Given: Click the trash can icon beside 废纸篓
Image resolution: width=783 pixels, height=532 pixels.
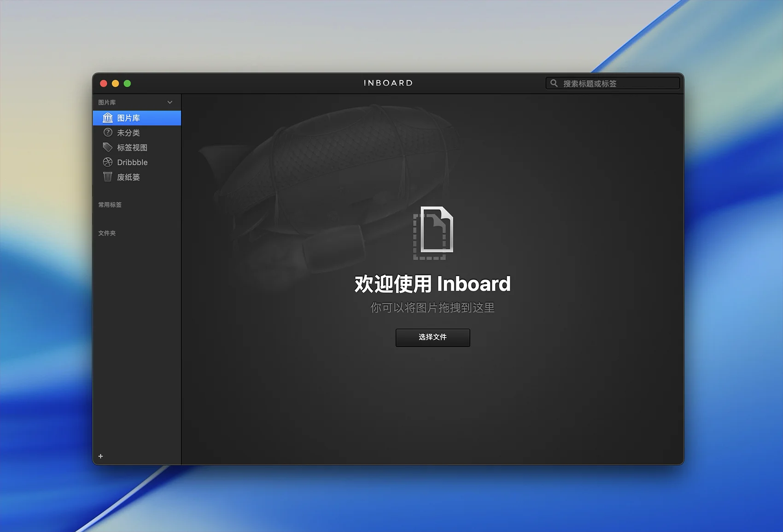Looking at the screenshot, I should 108,177.
